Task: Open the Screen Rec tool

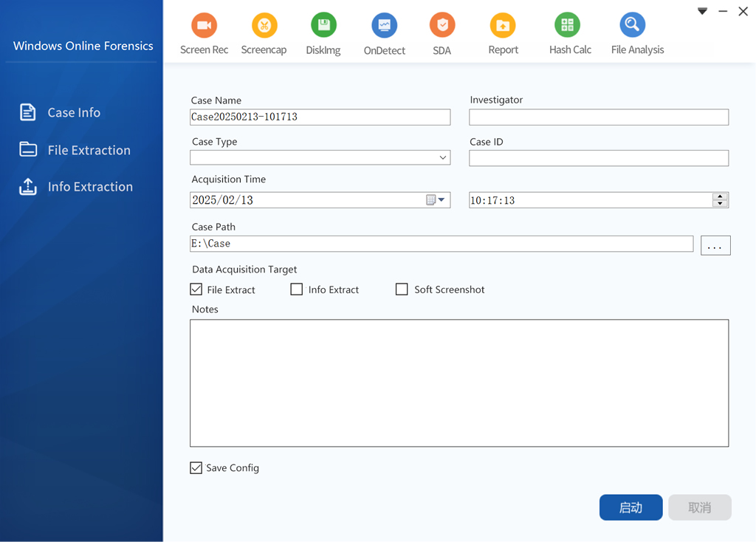Action: point(204,34)
